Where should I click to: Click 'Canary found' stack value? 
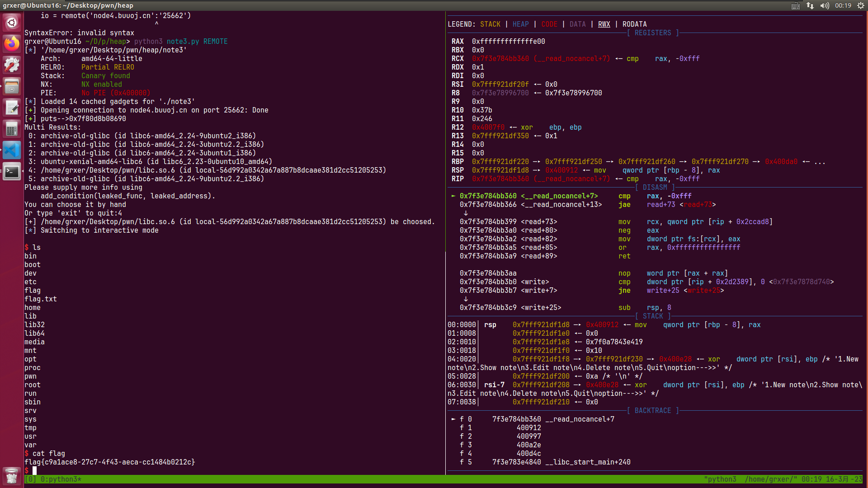click(x=106, y=76)
